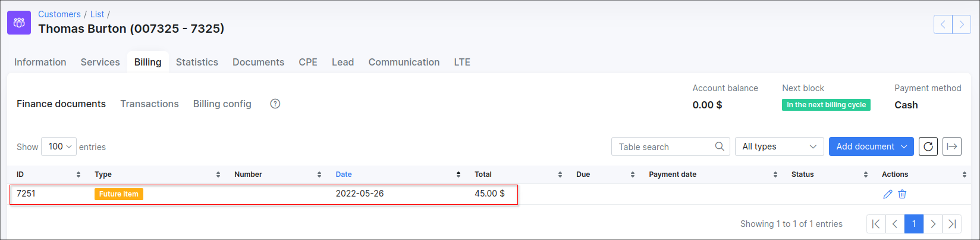Open the Show 100 entries dropdown
The height and width of the screenshot is (240, 980).
[59, 147]
